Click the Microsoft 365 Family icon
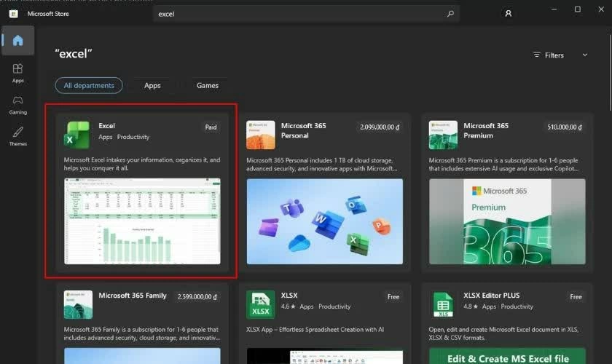Image resolution: width=612 pixels, height=364 pixels. (78, 305)
